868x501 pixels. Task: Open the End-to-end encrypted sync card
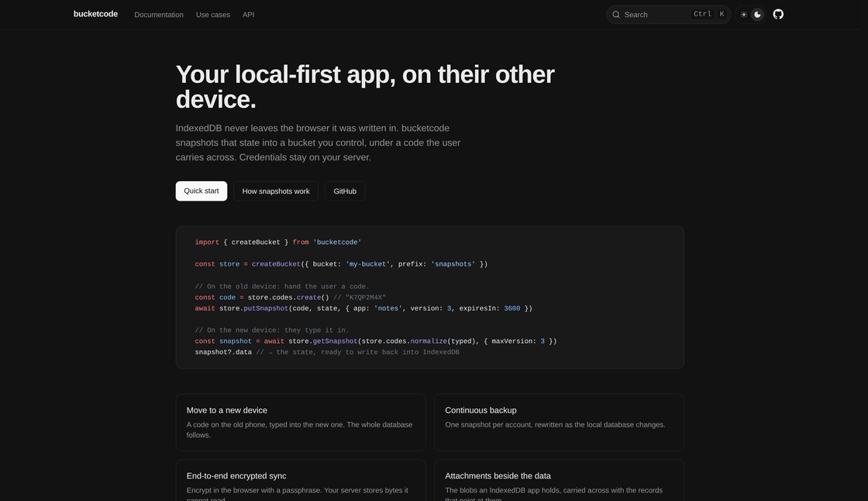click(300, 481)
